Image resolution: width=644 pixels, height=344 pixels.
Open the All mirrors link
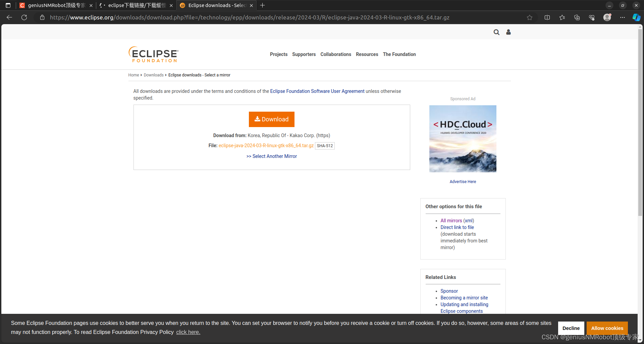(451, 221)
